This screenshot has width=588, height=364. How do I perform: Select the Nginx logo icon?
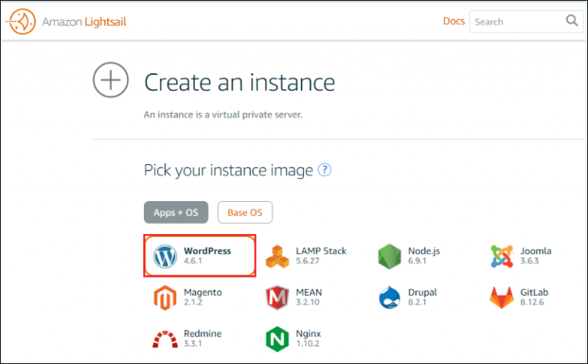click(277, 339)
